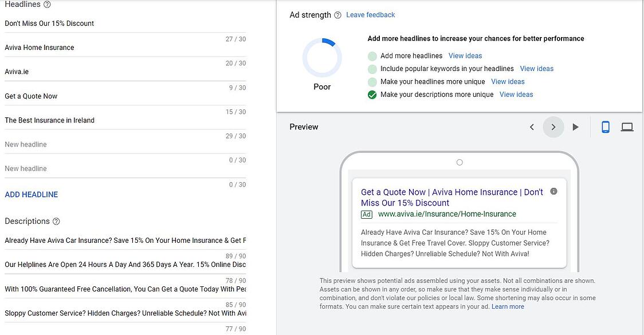Click the Add more headlines status circle

point(372,56)
